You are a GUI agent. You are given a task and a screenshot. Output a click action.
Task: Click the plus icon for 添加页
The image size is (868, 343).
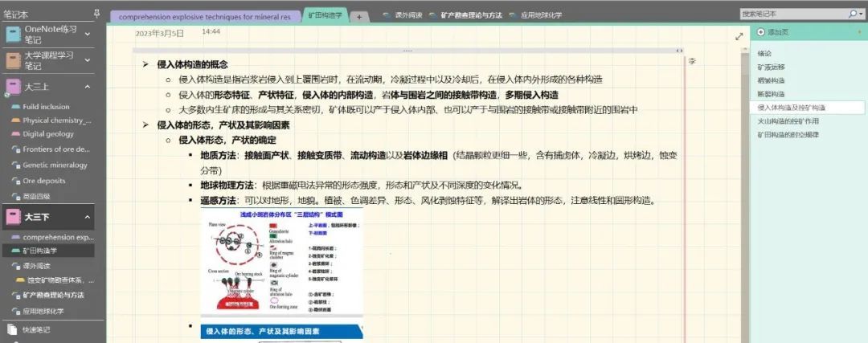(x=761, y=32)
